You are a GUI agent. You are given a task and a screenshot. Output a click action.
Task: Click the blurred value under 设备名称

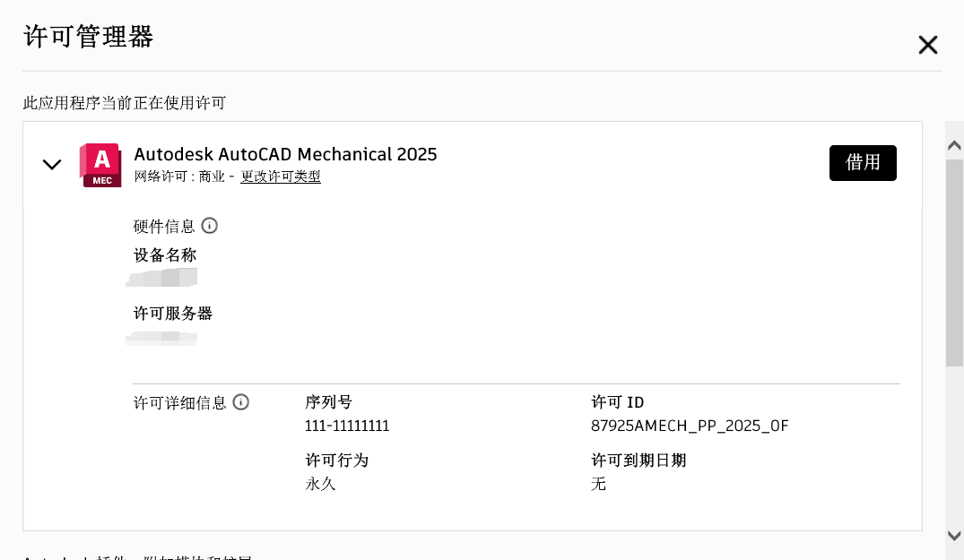tap(162, 279)
